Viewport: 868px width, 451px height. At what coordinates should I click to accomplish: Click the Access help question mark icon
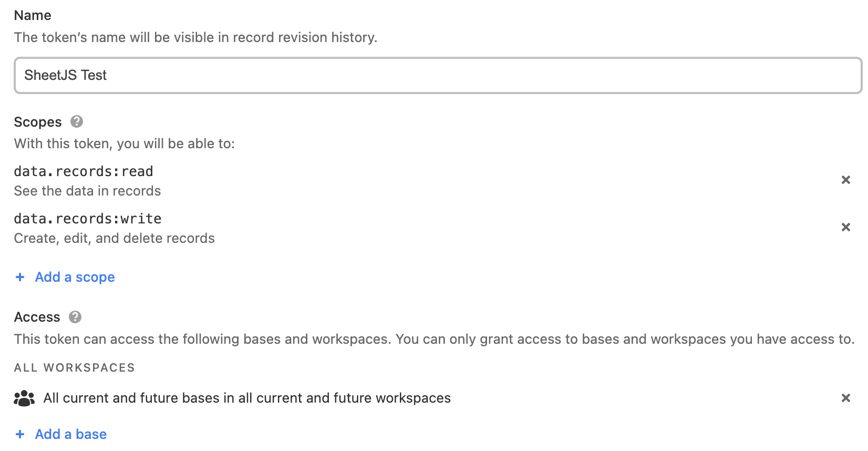75,317
